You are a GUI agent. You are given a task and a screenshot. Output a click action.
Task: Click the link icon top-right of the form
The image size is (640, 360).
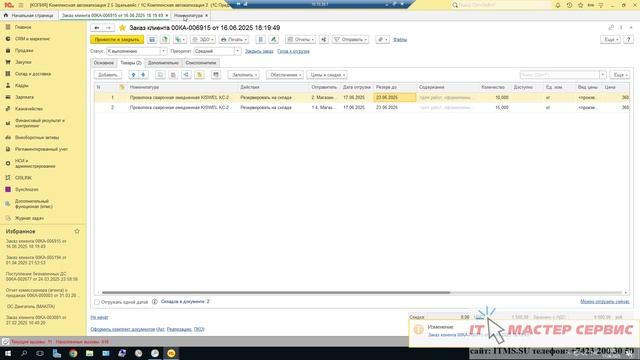[x=611, y=27]
